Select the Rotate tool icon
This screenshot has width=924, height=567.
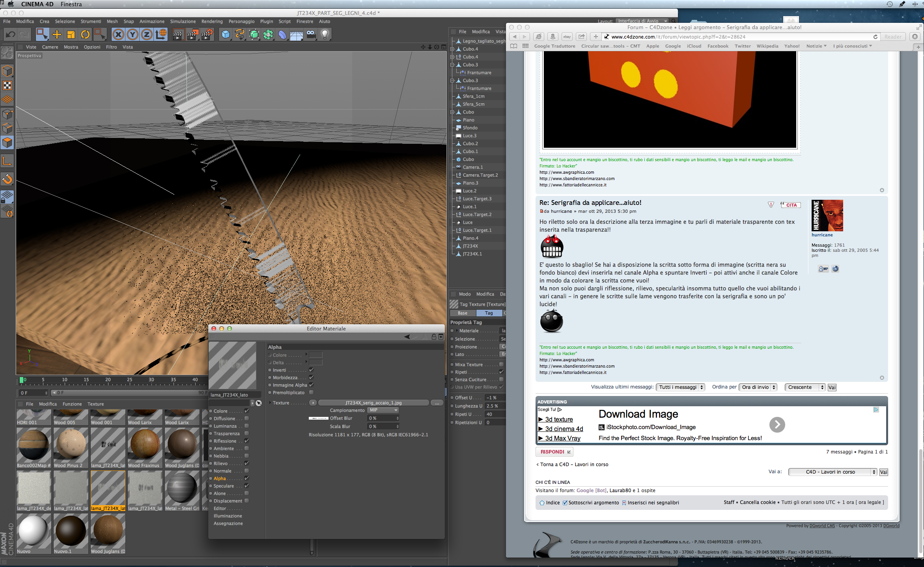[x=85, y=35]
